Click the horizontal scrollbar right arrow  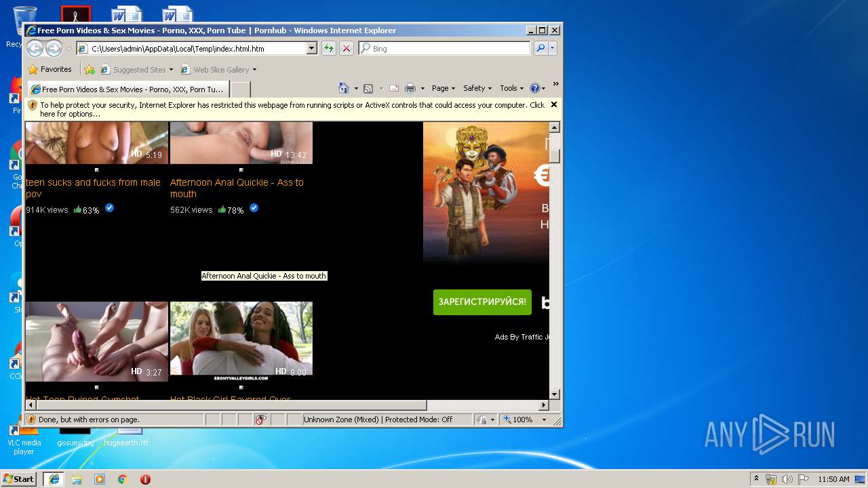tap(543, 405)
